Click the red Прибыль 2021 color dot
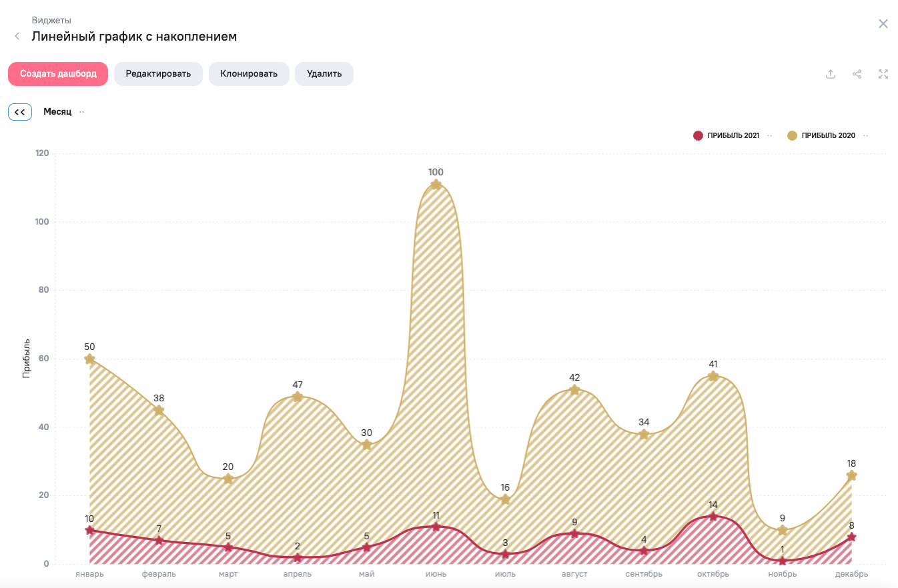 pos(698,135)
